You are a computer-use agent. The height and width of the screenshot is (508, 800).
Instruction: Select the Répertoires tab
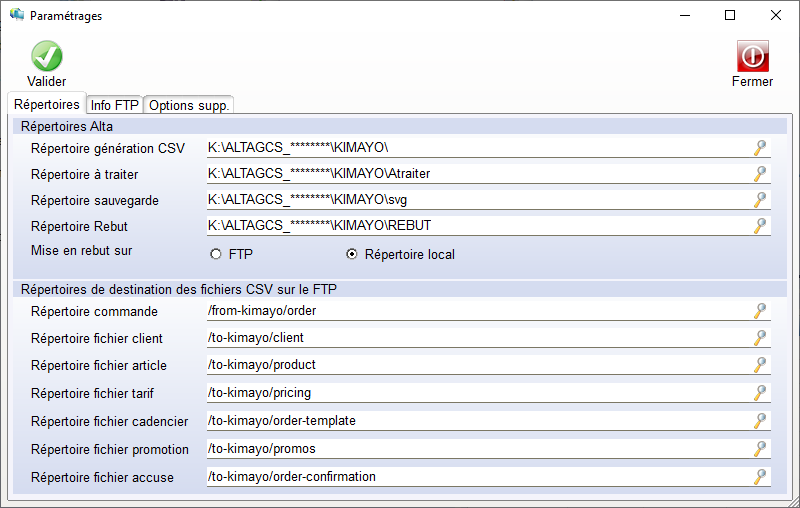(46, 104)
